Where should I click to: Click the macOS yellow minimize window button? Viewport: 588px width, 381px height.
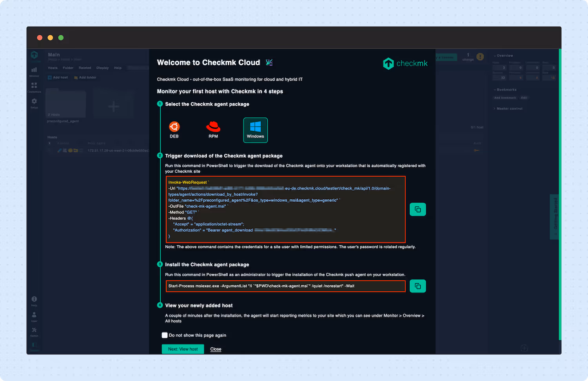[x=50, y=38]
